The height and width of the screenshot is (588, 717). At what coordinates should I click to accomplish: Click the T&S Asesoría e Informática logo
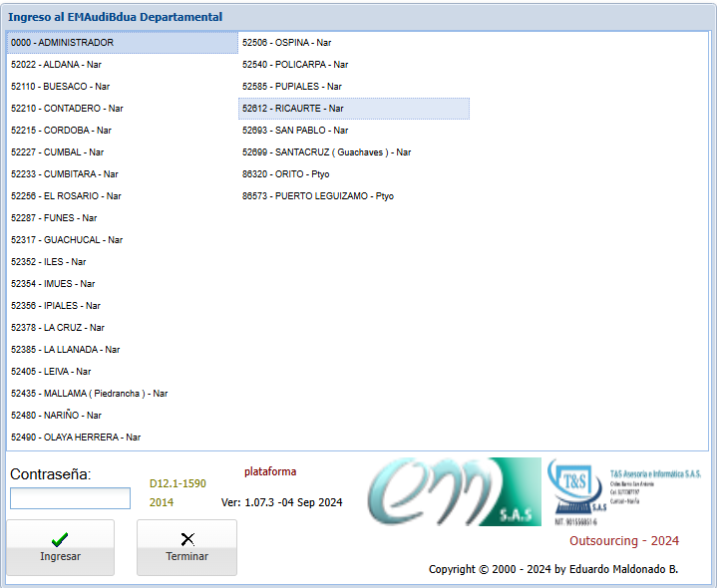coord(624,492)
